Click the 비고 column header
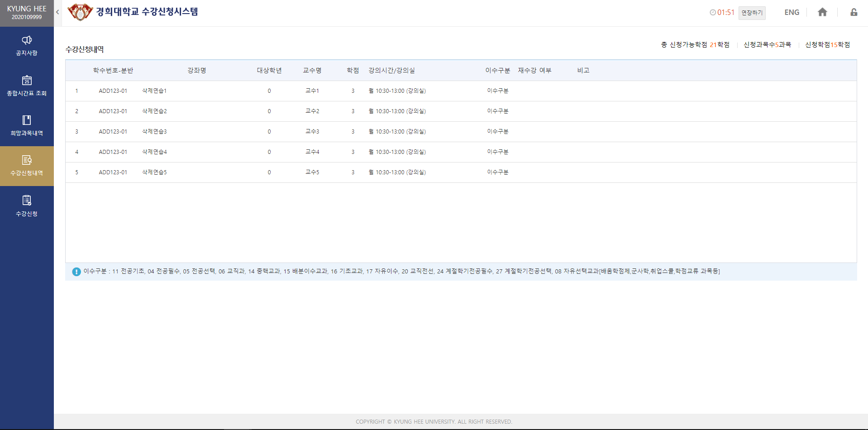Screen dimensions: 868x430 click(x=583, y=71)
